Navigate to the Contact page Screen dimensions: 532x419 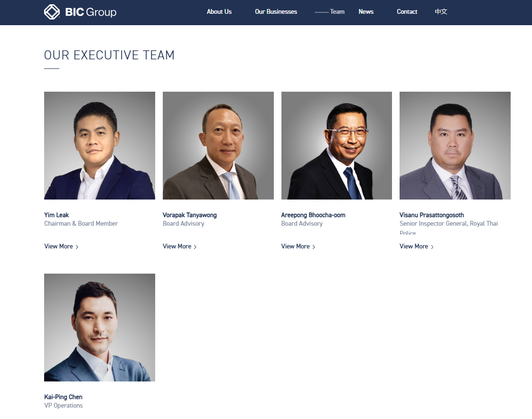[407, 12]
